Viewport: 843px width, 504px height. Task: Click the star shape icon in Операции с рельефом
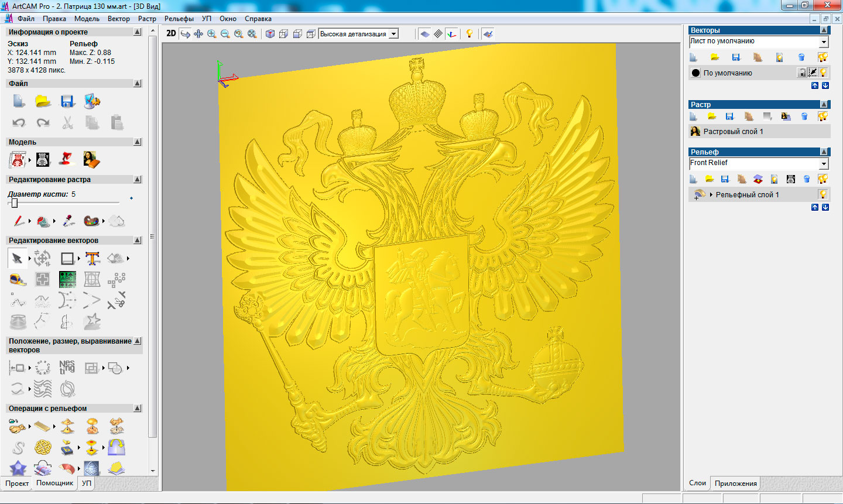click(18, 468)
